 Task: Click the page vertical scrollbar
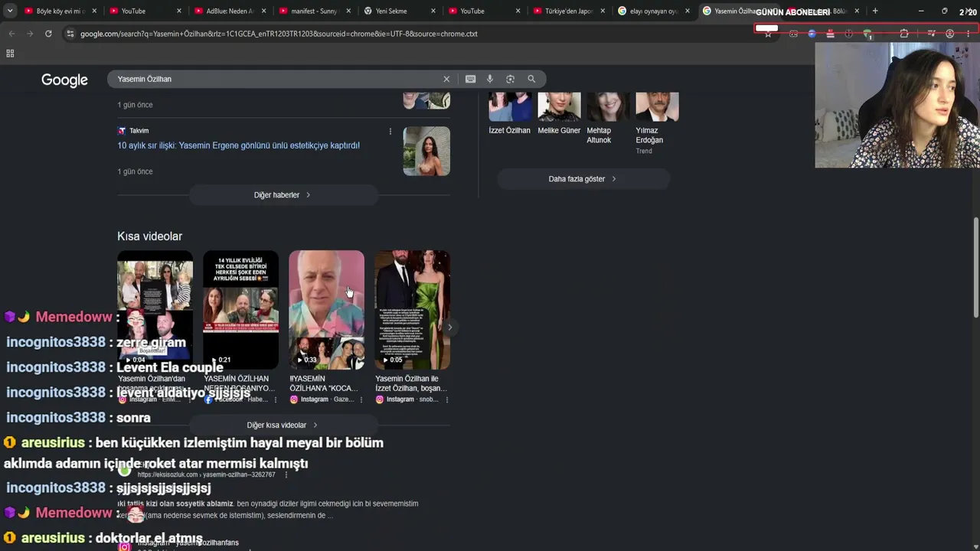click(975, 268)
